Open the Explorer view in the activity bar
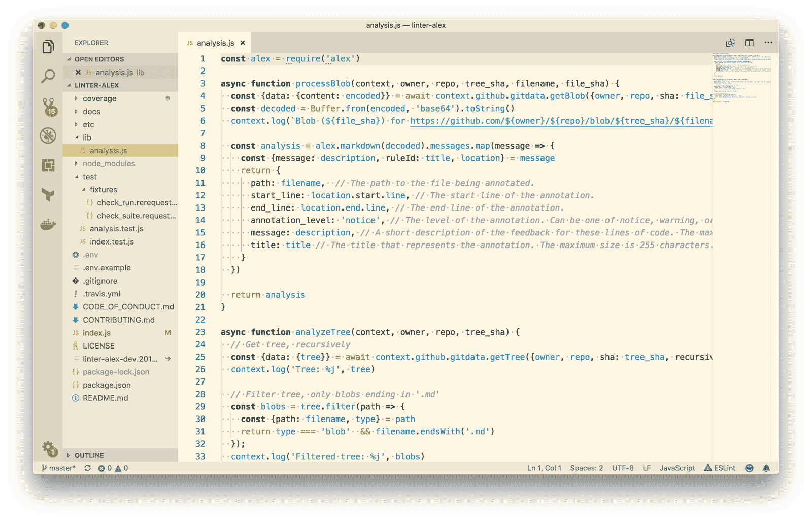The width and height of the screenshot is (812, 522). coord(48,46)
